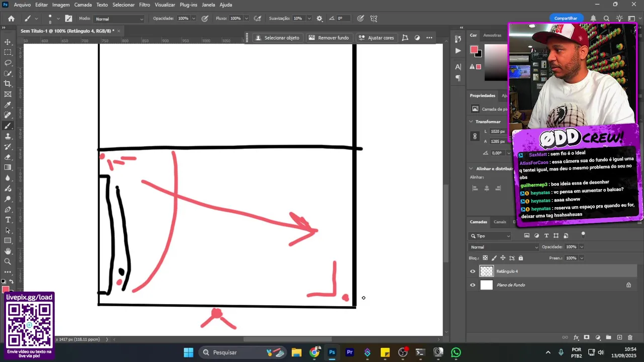Delete layer with trash icon

click(631, 337)
